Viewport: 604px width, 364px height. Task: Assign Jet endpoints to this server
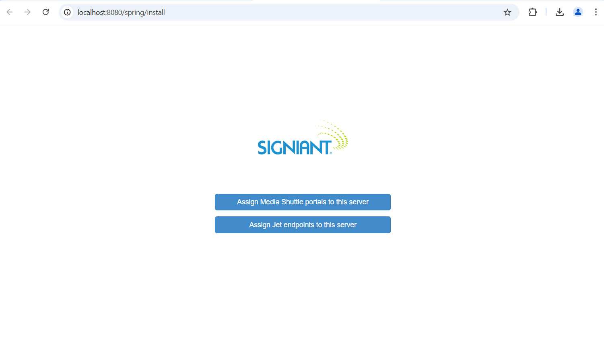(x=303, y=225)
